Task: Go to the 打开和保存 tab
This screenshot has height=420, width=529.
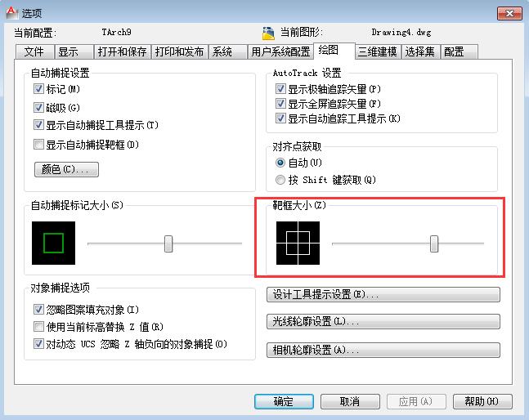Action: coord(122,51)
